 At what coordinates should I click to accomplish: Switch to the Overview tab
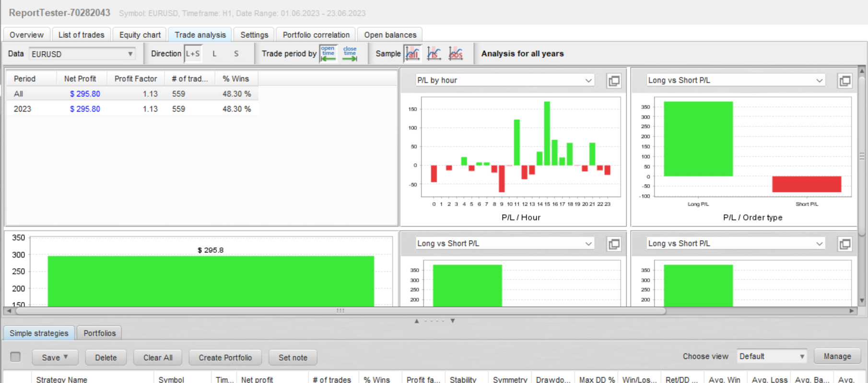tap(26, 35)
